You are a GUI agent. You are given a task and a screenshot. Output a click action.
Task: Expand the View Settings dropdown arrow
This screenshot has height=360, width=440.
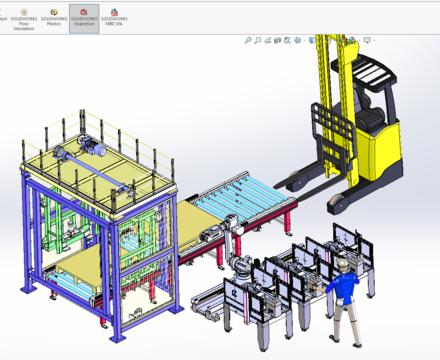(x=373, y=40)
